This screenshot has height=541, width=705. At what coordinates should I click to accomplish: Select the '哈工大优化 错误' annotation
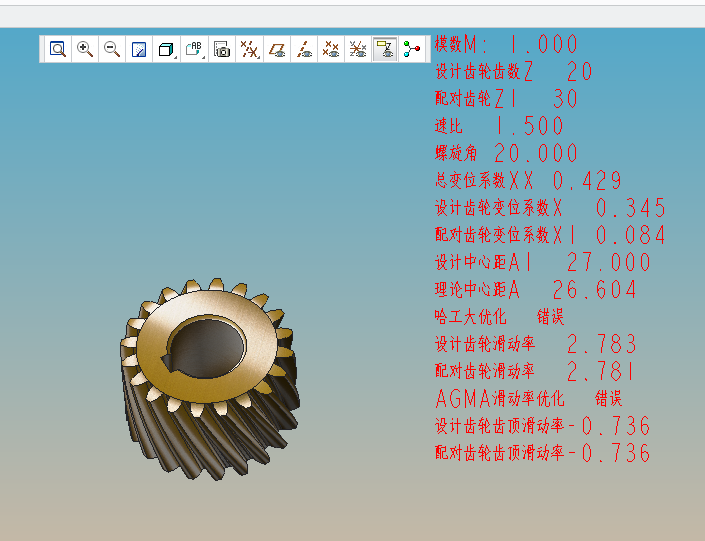tap(499, 317)
